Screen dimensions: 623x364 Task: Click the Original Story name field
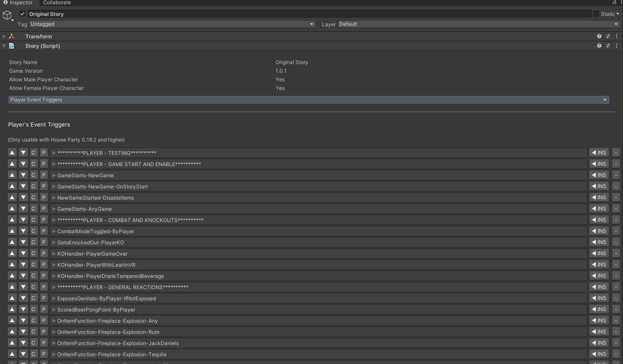point(309,14)
